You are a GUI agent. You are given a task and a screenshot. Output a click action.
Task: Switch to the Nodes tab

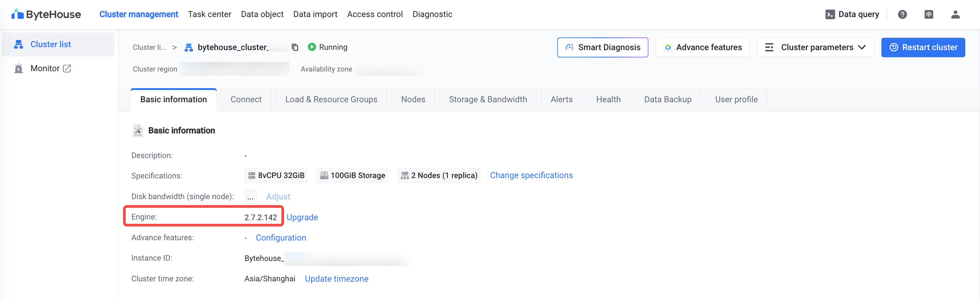click(x=413, y=100)
